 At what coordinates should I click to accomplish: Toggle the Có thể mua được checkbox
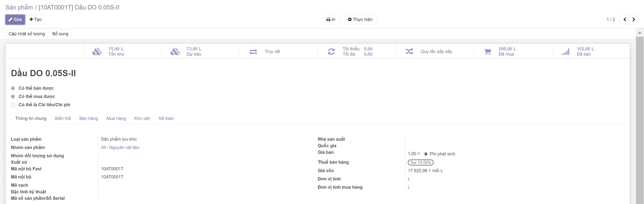pos(13,97)
